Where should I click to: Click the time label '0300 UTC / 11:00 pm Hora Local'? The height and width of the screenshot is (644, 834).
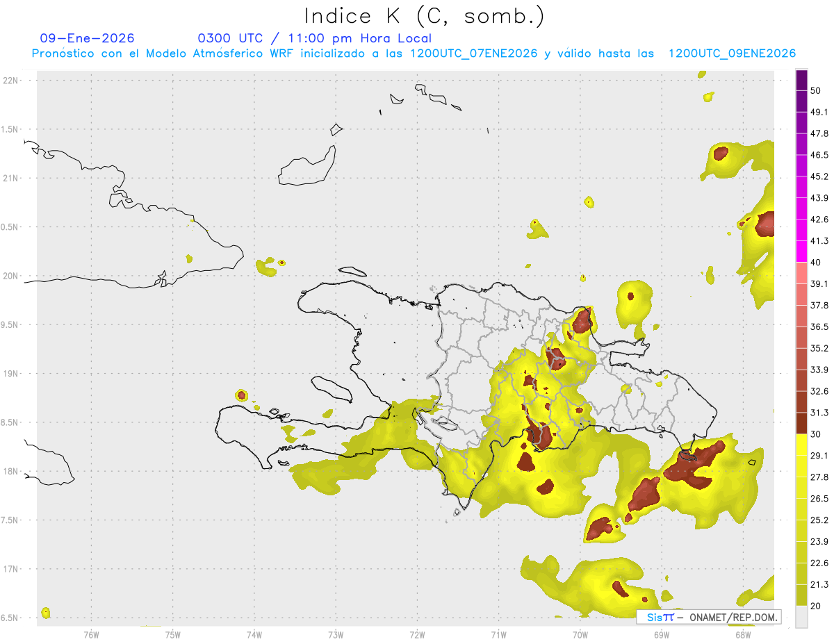point(315,38)
